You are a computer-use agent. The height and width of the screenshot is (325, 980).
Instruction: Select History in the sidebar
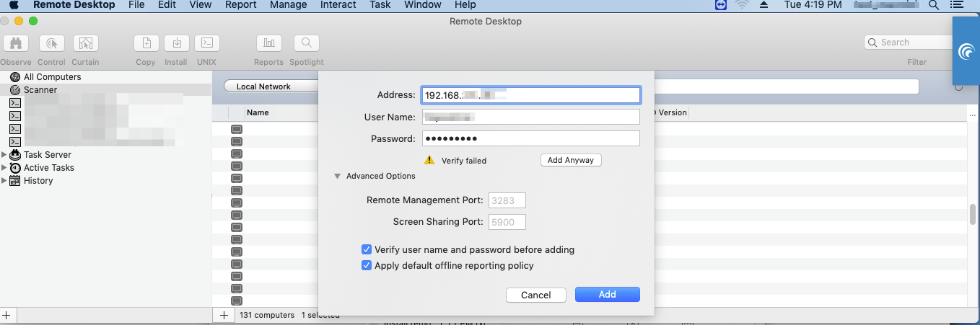38,180
